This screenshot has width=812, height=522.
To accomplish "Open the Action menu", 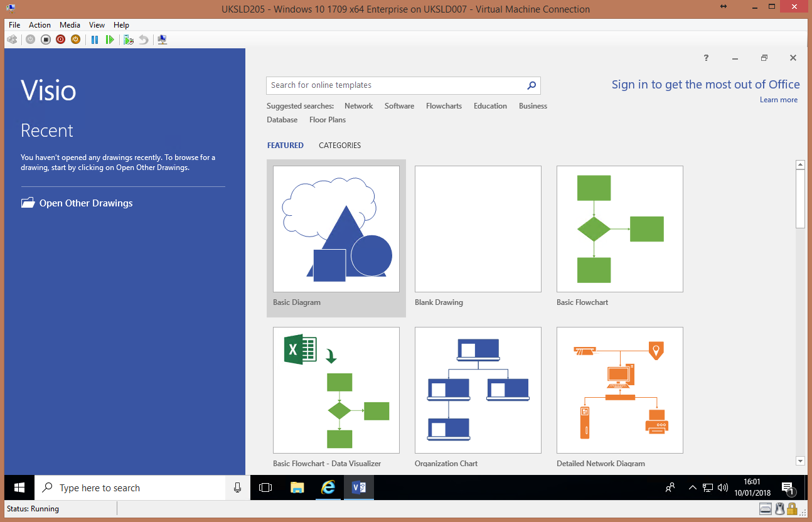I will point(40,25).
